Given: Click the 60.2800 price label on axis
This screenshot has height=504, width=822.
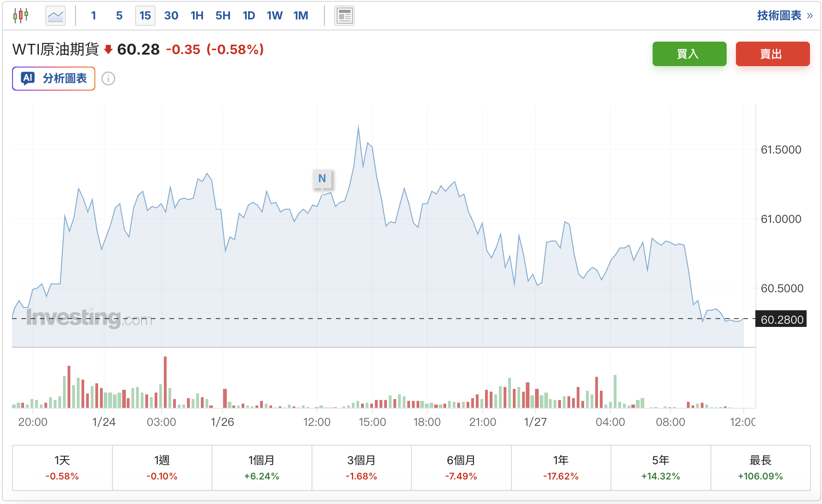Looking at the screenshot, I should pyautogui.click(x=781, y=319).
